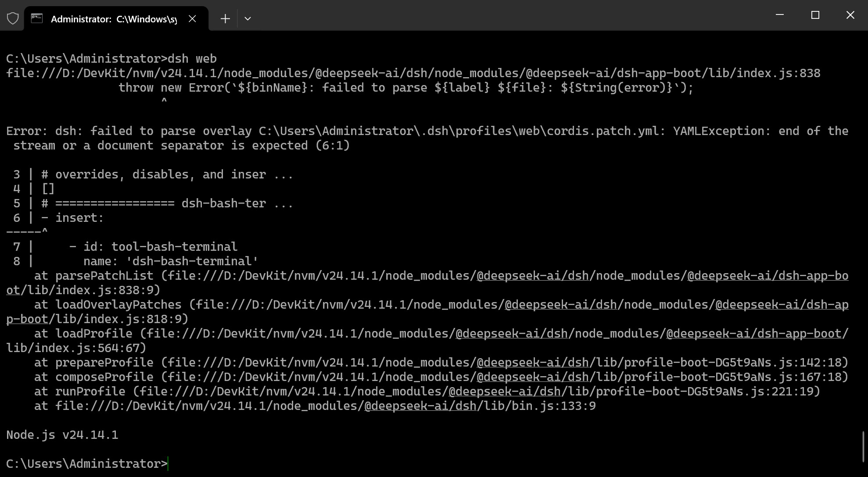Click 'document separator is expected (6:1)' text
Image resolution: width=868 pixels, height=477 pixels.
tap(224, 146)
